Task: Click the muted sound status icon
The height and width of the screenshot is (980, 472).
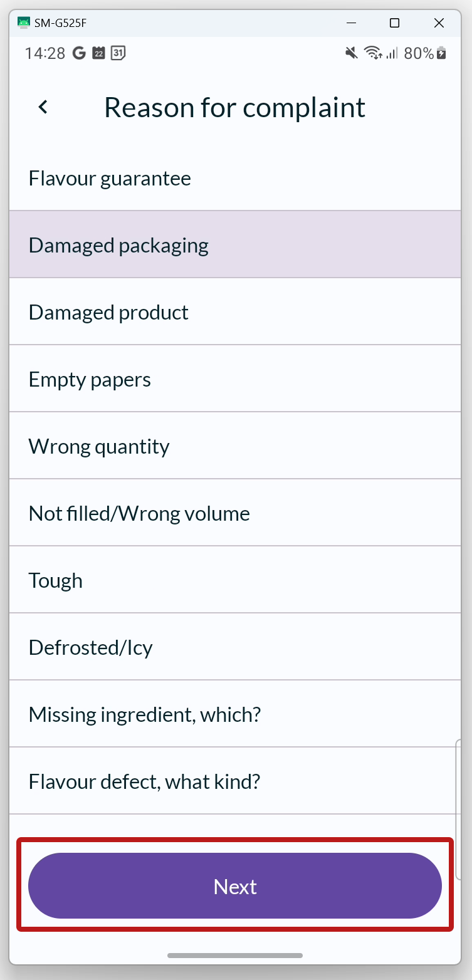Action: [x=351, y=53]
